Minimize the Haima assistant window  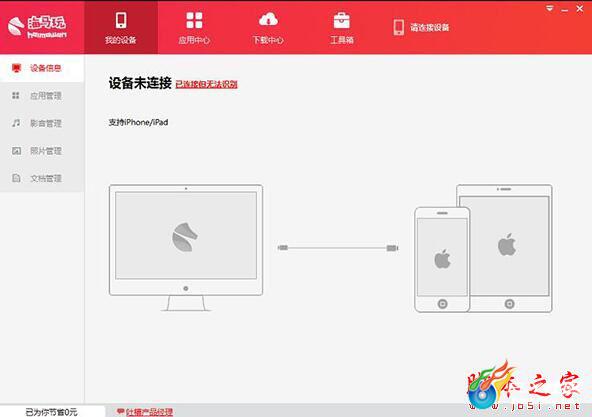[x=564, y=9]
